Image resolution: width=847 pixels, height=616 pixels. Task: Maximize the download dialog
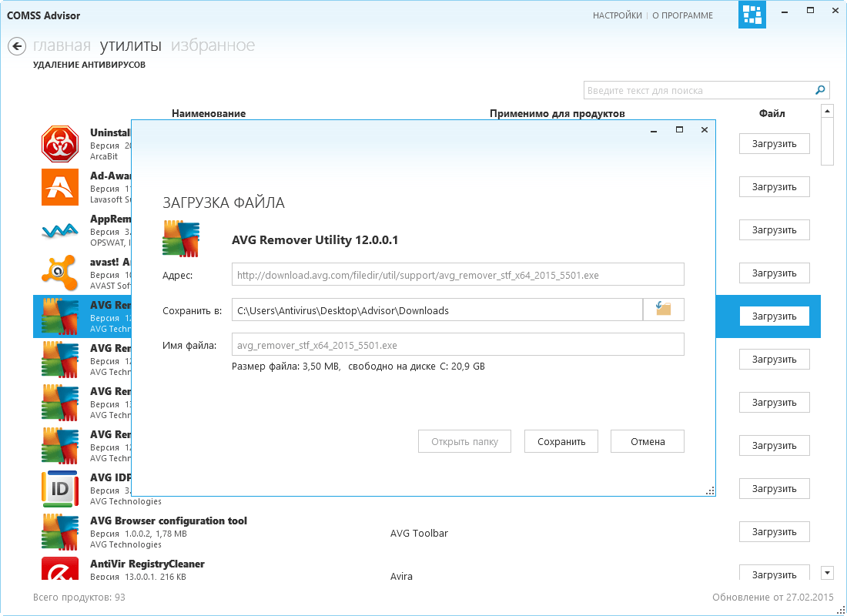[680, 129]
